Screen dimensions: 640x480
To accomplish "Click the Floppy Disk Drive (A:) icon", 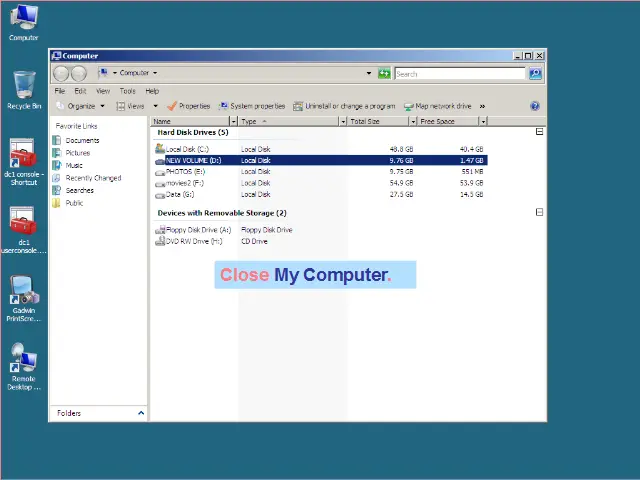I will 160,230.
